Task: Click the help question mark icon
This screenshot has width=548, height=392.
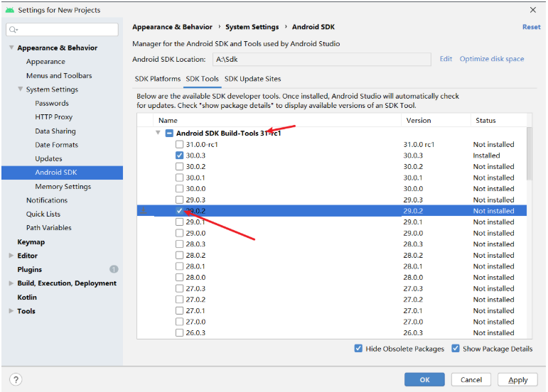Action: 16,379
